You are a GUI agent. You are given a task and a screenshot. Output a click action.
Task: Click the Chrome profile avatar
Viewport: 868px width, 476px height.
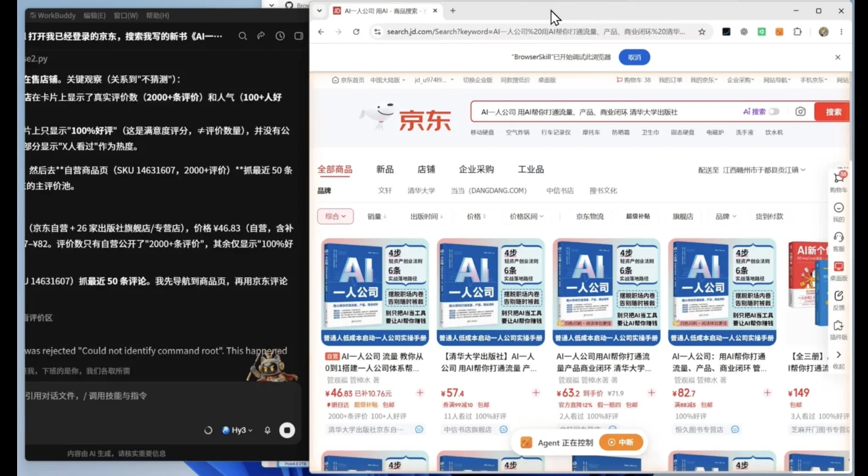tap(823, 32)
